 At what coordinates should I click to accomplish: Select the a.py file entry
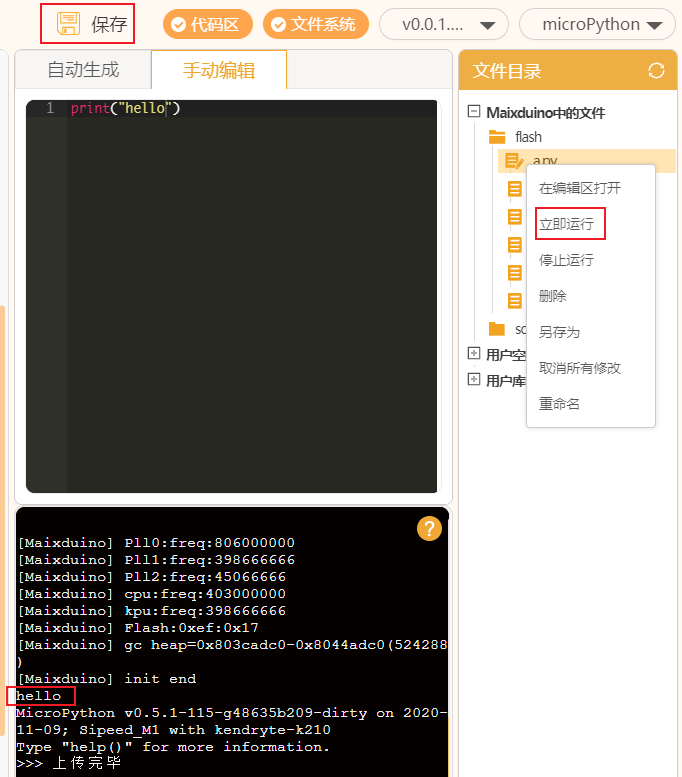(x=587, y=160)
